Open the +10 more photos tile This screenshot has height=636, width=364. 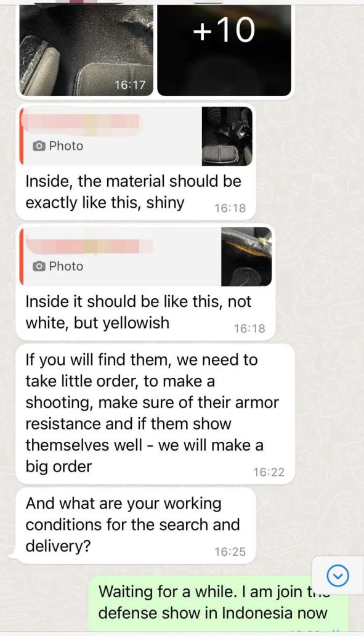(224, 51)
